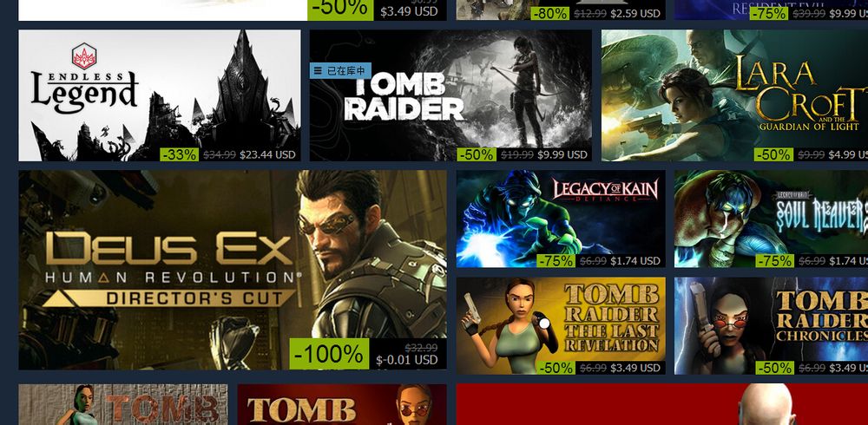Click the -75% badge on Legacy of Kain Defiance
The height and width of the screenshot is (425, 868).
[x=556, y=261]
